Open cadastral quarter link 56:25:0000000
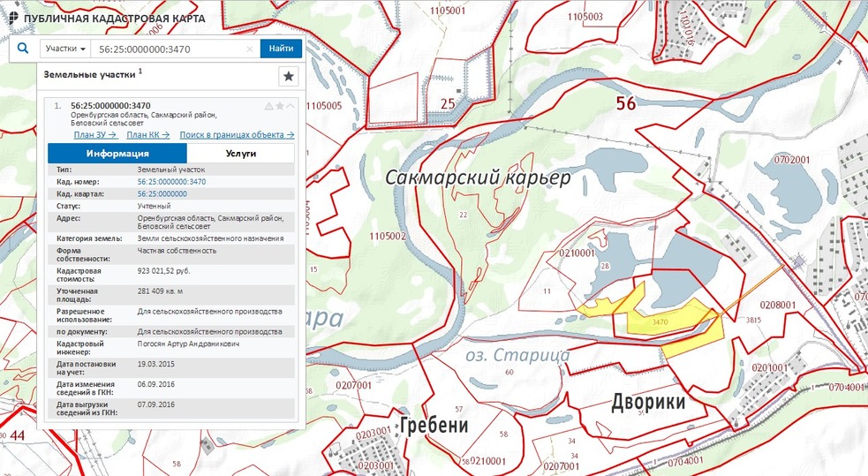The width and height of the screenshot is (868, 476). (162, 193)
